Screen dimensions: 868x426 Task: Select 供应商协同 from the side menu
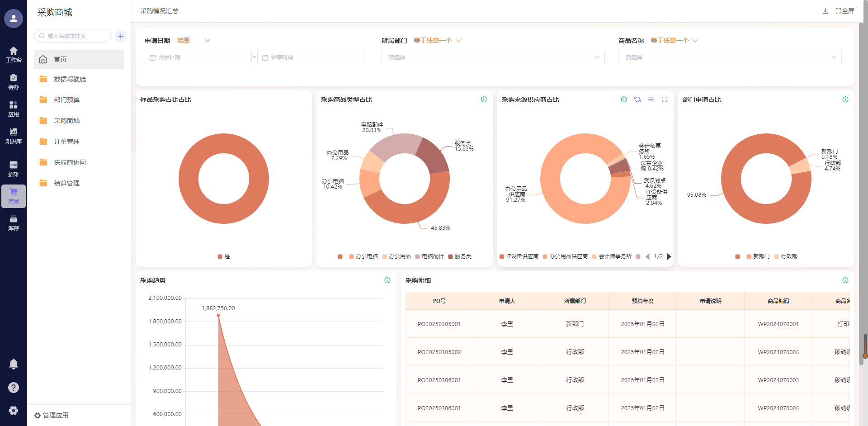70,162
